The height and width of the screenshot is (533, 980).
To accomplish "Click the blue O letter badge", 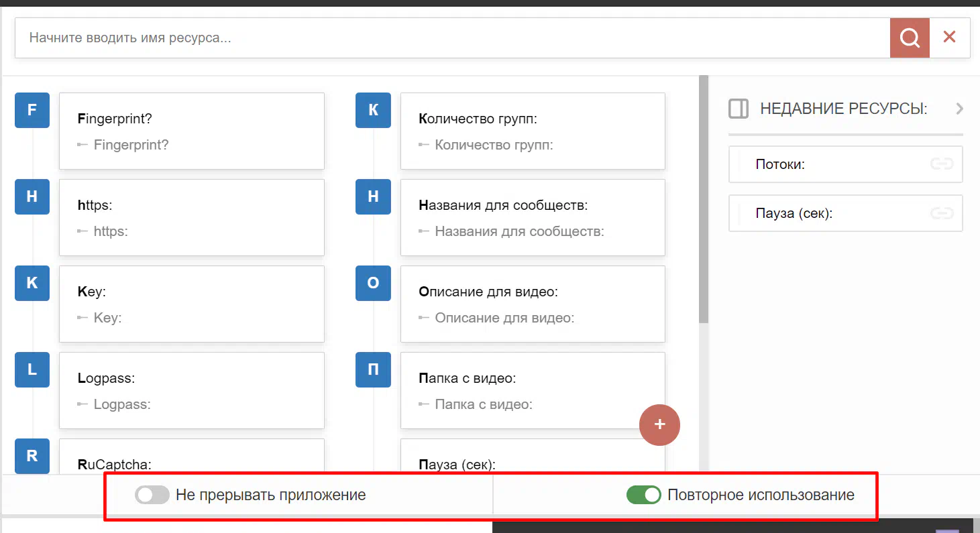I will tap(373, 283).
